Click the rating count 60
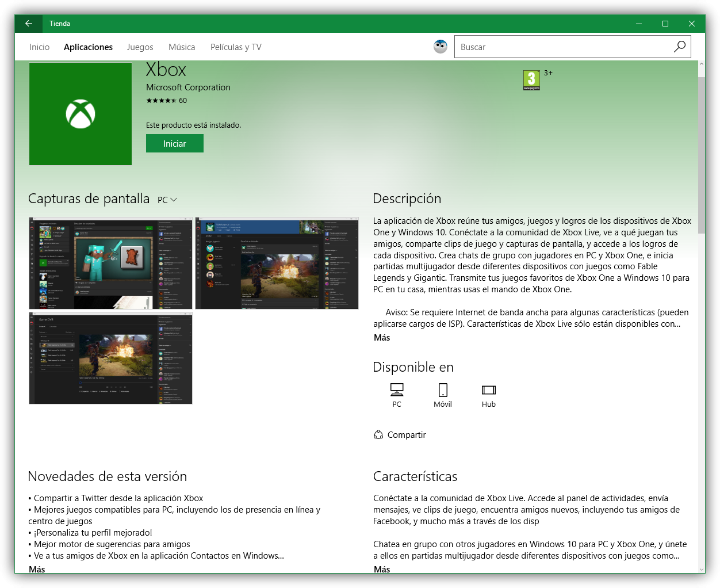 (x=183, y=101)
